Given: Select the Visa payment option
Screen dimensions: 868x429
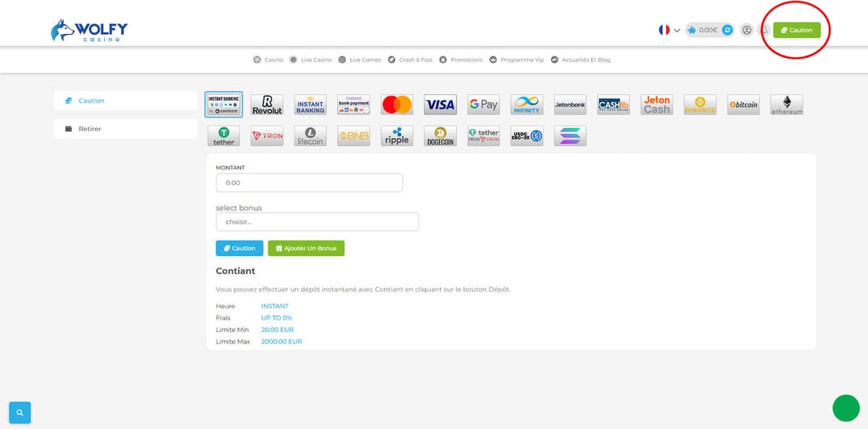Looking at the screenshot, I should tap(440, 105).
